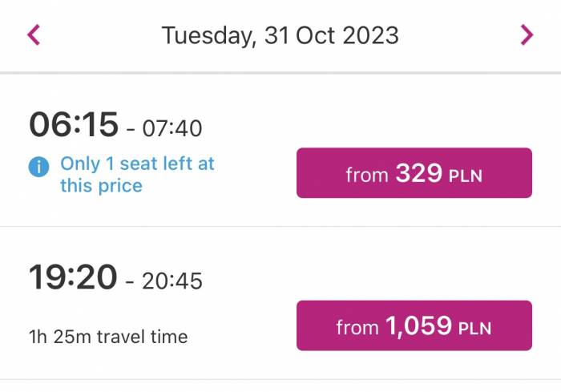
Task: Go to next day with right chevron
Action: pyautogui.click(x=527, y=34)
